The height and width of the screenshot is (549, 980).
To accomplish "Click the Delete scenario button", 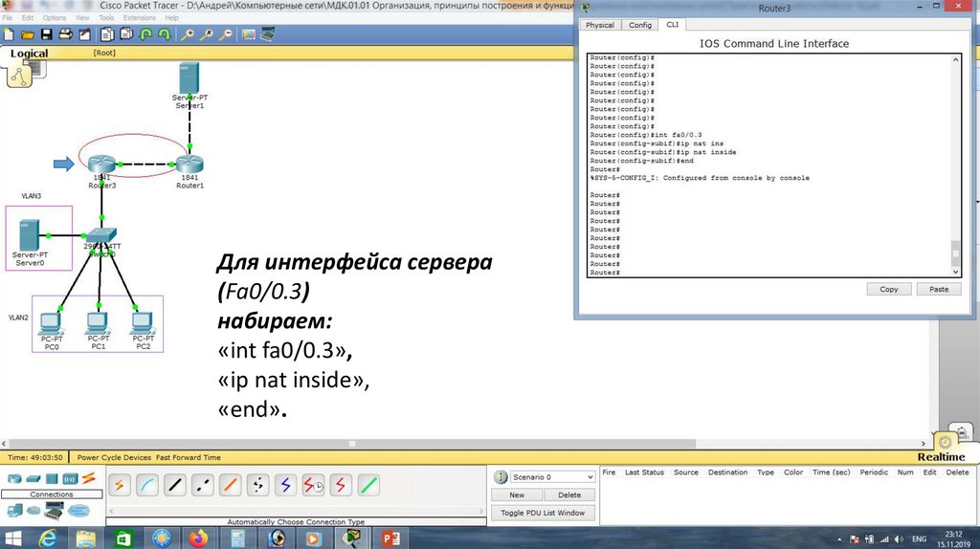I will pos(569,494).
